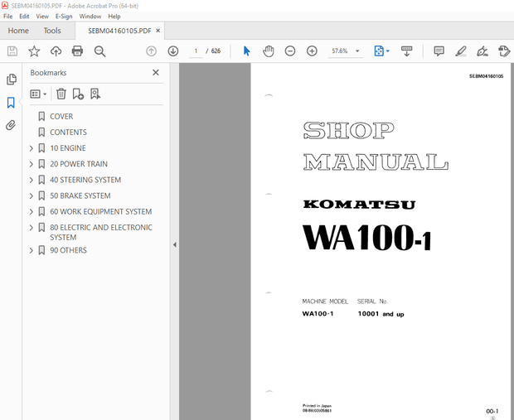
Task: Expand the 10 ENGINE bookmark
Action: (32, 148)
